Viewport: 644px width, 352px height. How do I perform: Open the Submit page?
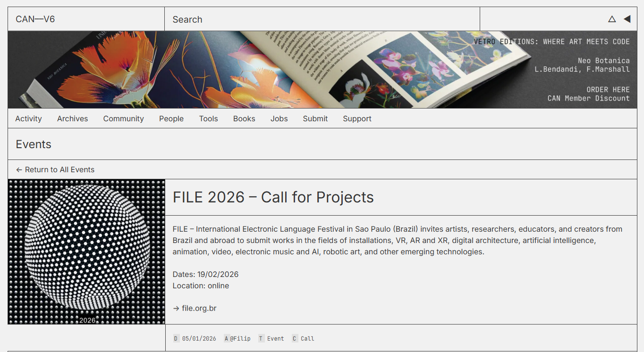[x=315, y=119]
